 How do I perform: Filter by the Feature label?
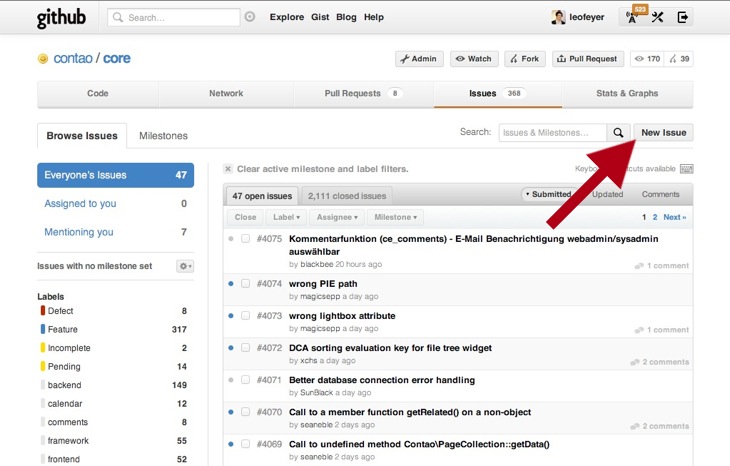(x=114, y=330)
